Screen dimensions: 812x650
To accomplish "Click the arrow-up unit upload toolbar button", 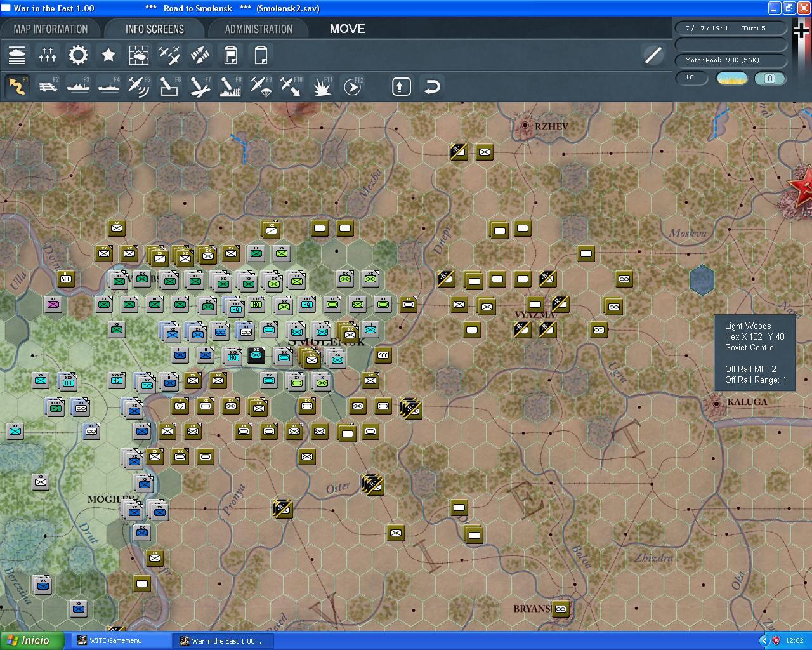I will [401, 86].
